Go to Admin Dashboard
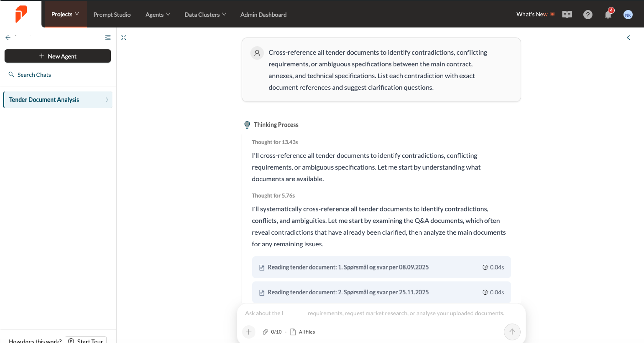 [x=263, y=14]
